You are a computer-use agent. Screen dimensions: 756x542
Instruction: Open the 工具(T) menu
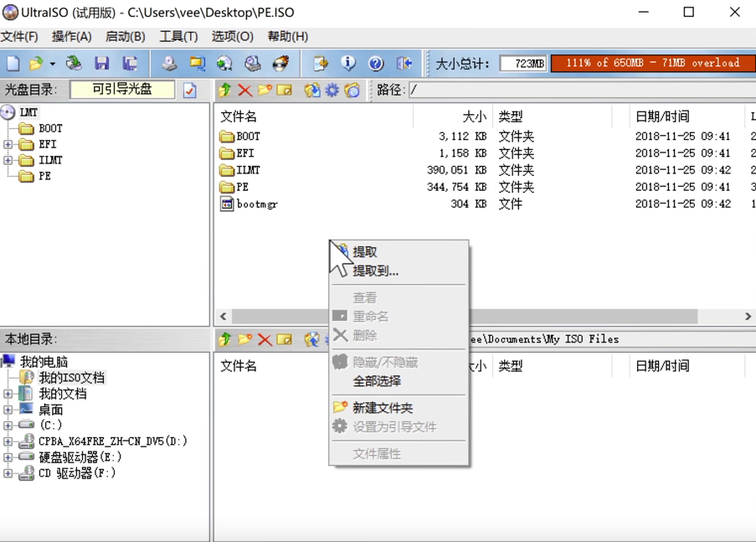click(x=178, y=37)
